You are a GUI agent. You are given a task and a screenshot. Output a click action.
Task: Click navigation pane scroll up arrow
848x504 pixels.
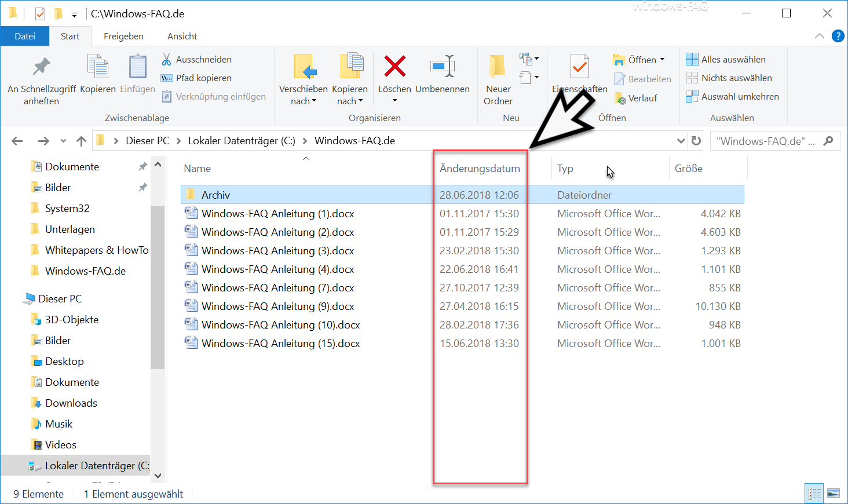[158, 165]
